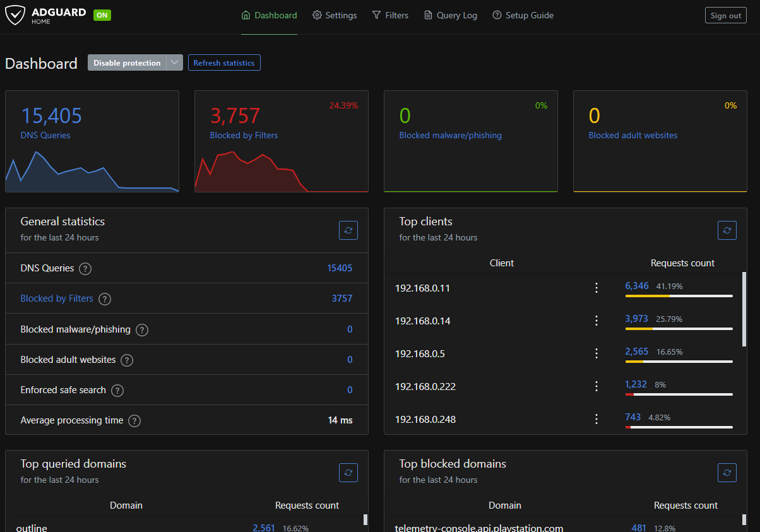Open the Settings menu
This screenshot has height=532, width=760.
(x=335, y=16)
